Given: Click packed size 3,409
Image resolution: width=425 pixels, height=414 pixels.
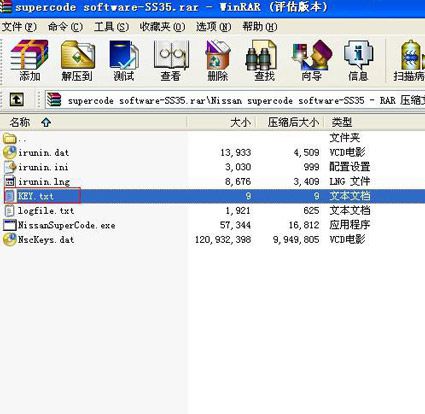Looking at the screenshot, I should click(x=306, y=182).
